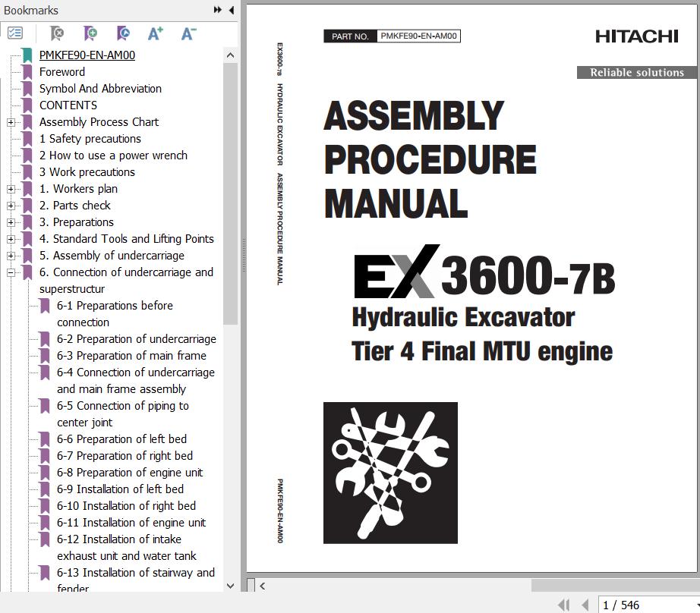The image size is (700, 613).
Task: Jump to 6-7 Preparation of right bed
Action: [x=125, y=455]
